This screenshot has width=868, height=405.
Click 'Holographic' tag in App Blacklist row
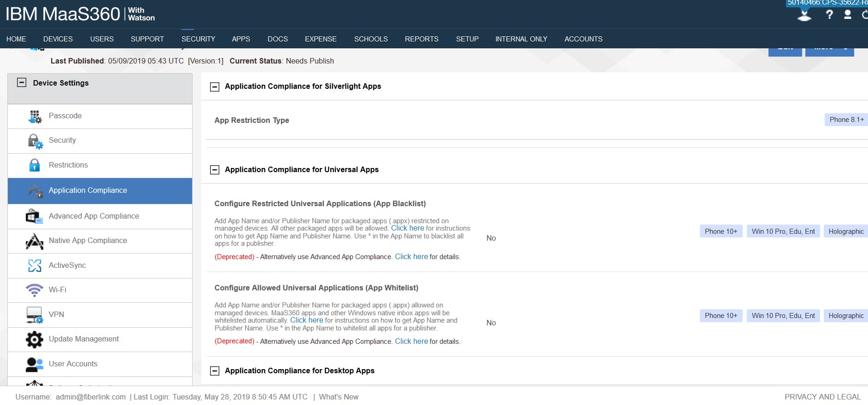point(846,231)
